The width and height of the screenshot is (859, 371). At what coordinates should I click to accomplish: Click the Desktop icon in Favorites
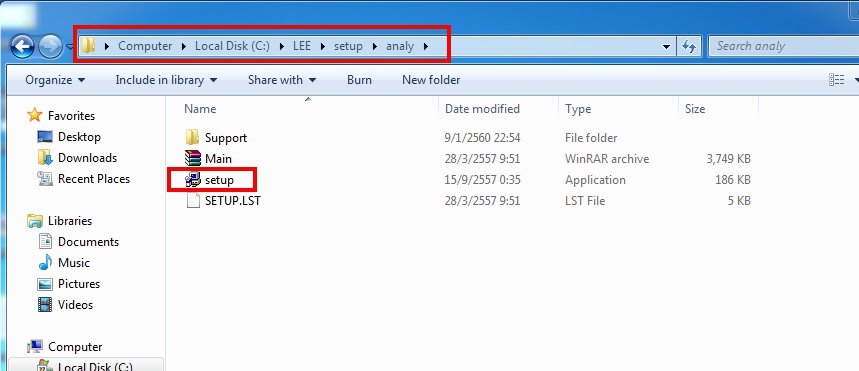(x=45, y=136)
